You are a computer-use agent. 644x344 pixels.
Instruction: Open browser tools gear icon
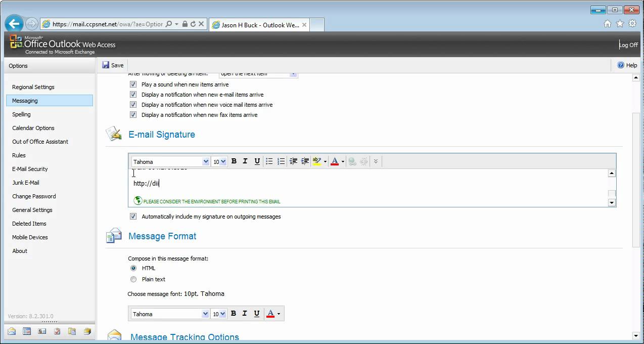click(x=632, y=24)
